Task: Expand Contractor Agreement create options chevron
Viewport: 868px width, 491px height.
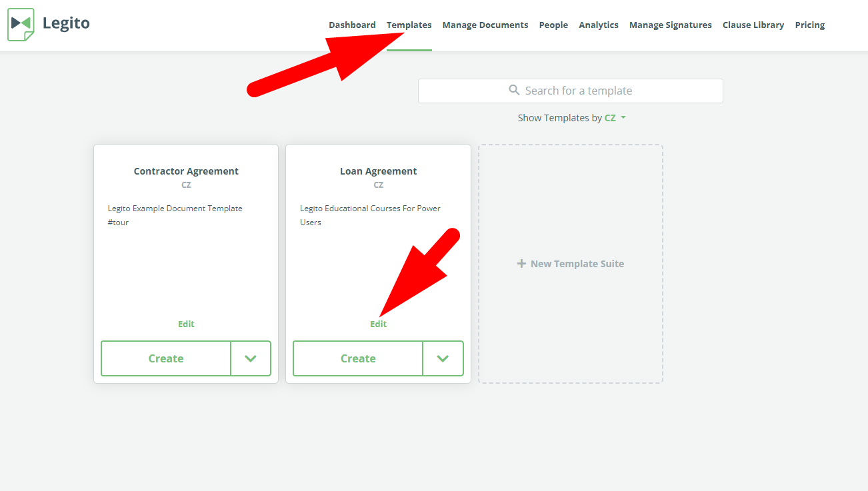Action: click(x=251, y=358)
